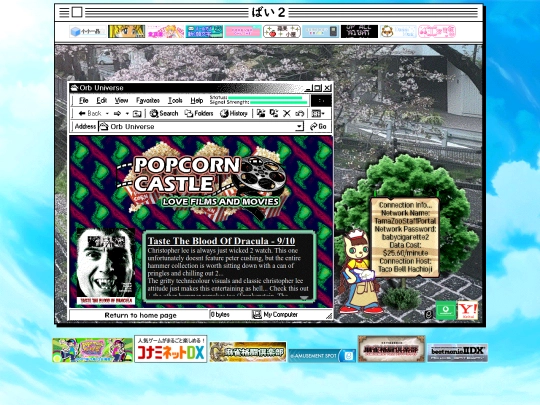Click the Forward arrow button

[117, 113]
